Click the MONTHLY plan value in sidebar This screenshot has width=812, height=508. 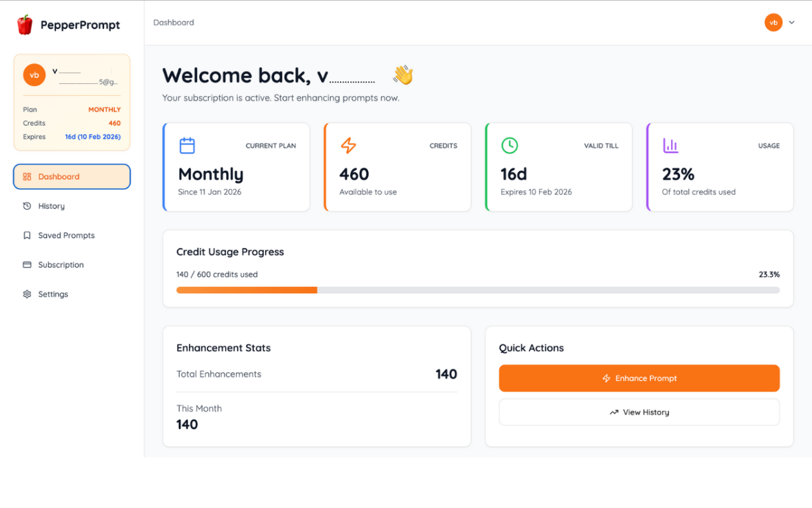(105, 110)
